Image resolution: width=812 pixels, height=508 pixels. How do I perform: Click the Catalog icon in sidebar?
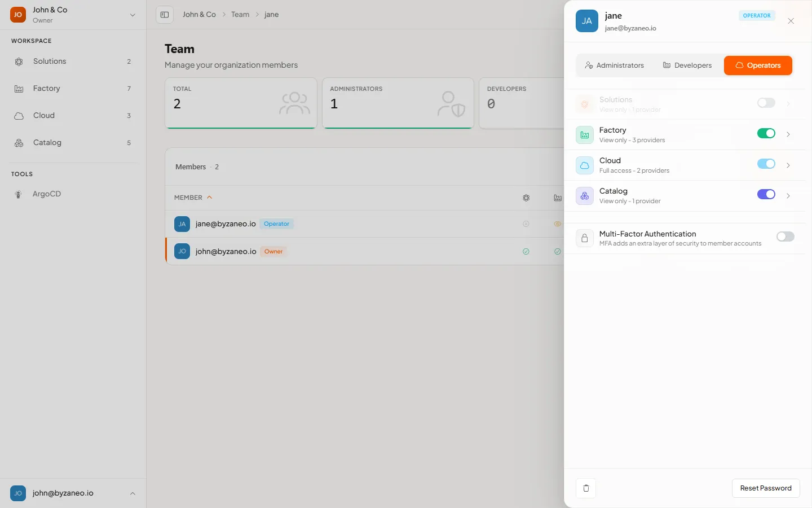click(x=19, y=143)
